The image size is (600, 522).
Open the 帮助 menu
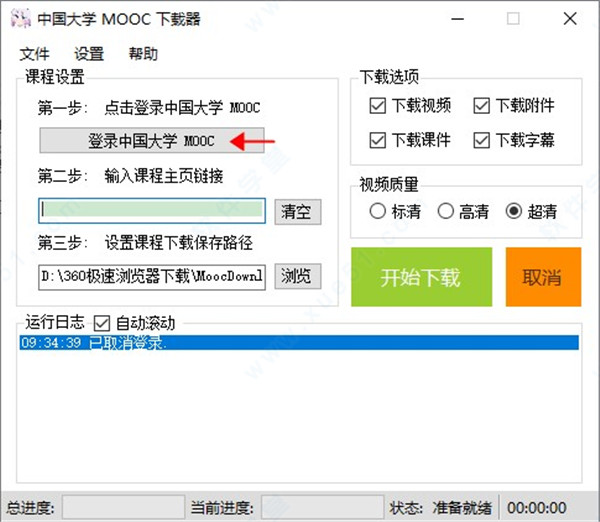pos(143,54)
